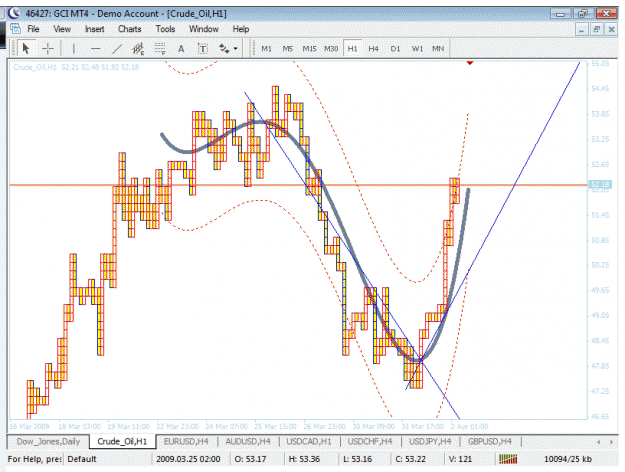
Task: Insert a text label tool
Action: point(202,49)
